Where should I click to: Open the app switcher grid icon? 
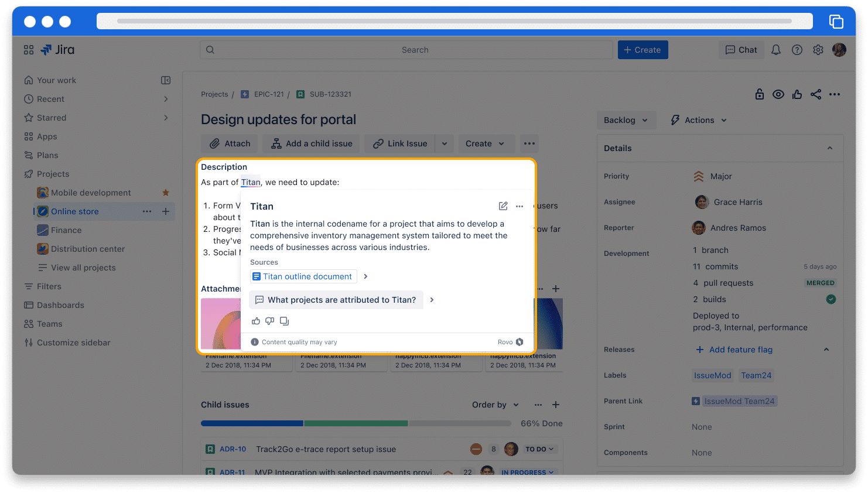point(29,50)
